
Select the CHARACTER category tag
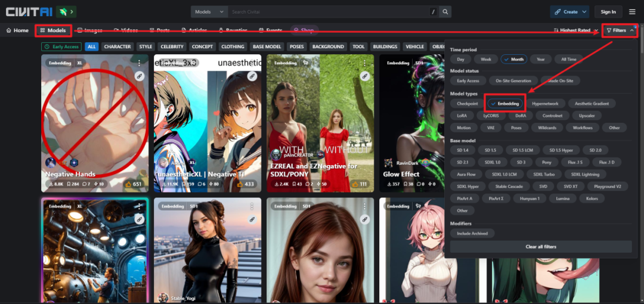click(117, 46)
